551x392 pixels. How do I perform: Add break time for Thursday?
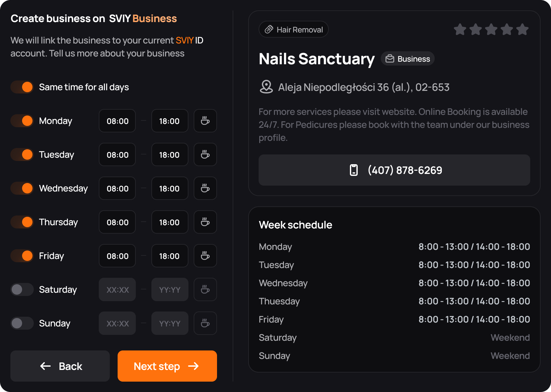pyautogui.click(x=205, y=222)
